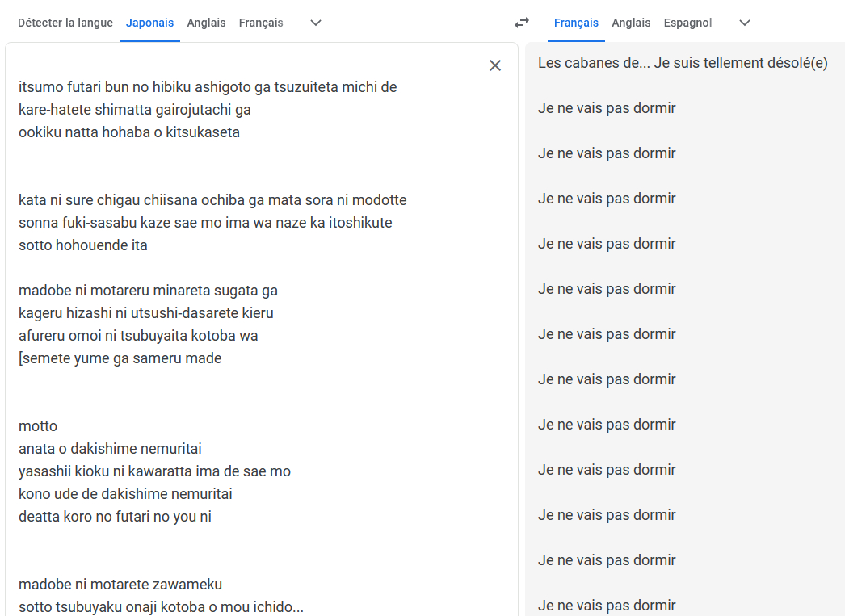Click the line beginning "kata ni sure chigau"
845x616 pixels.
212,200
